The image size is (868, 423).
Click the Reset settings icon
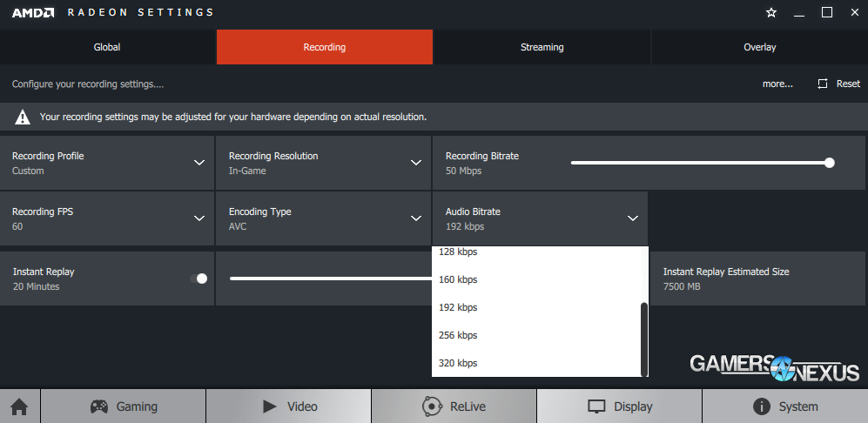coord(823,84)
